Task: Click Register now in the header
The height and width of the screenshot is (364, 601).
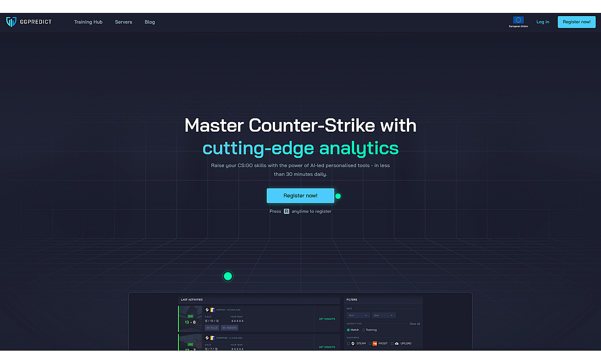Action: coord(576,22)
